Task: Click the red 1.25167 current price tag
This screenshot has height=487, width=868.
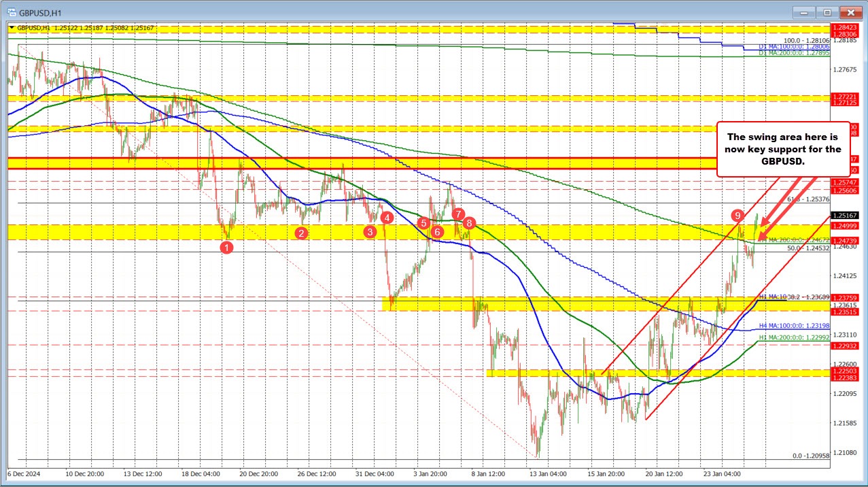Action: click(x=846, y=215)
